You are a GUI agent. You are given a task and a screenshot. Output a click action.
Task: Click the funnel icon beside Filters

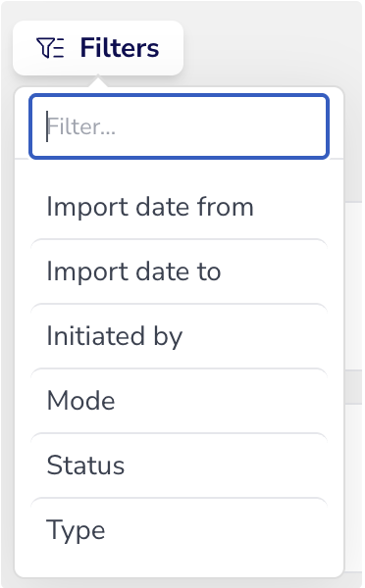click(50, 48)
